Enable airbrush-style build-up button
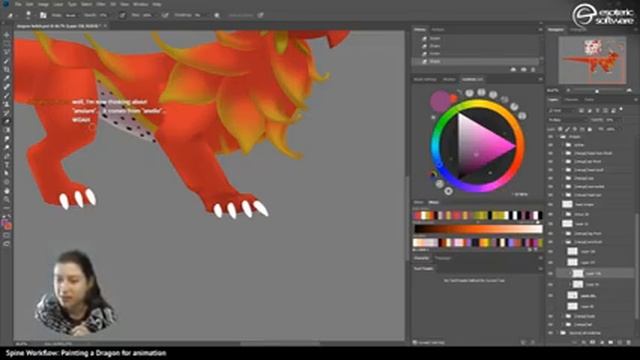 click(165, 16)
